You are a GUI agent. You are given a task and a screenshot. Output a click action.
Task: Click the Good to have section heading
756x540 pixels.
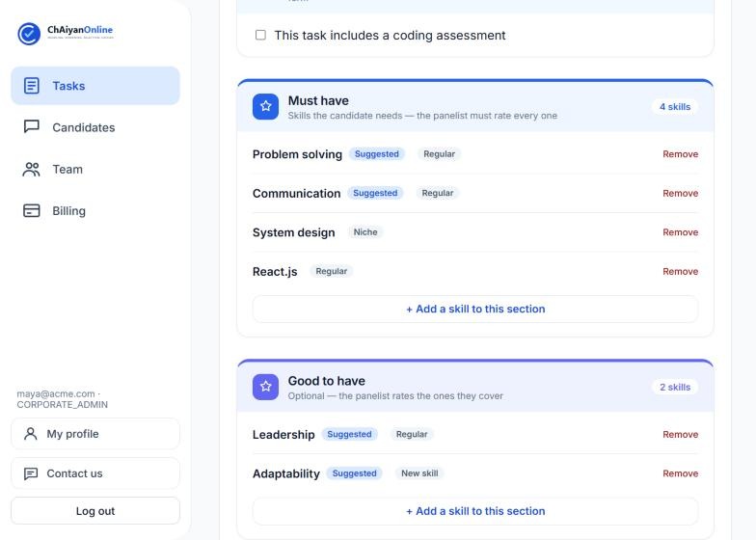tap(326, 381)
